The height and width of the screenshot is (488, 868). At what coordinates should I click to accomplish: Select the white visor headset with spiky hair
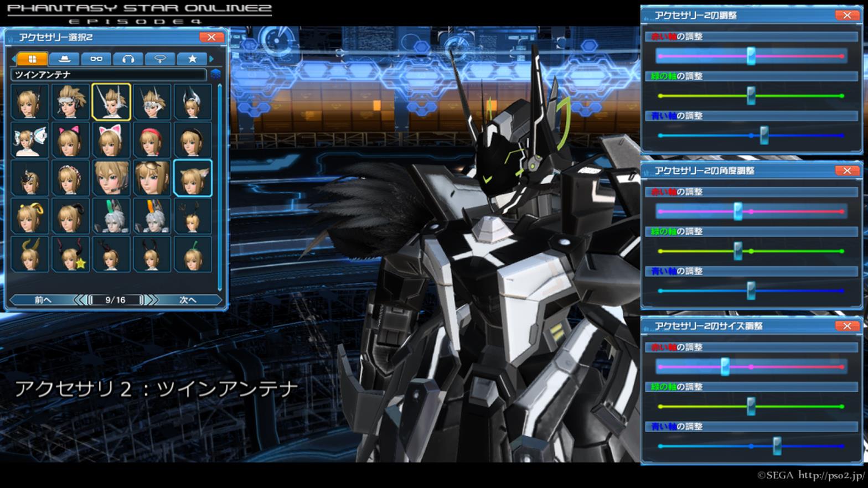[70, 102]
